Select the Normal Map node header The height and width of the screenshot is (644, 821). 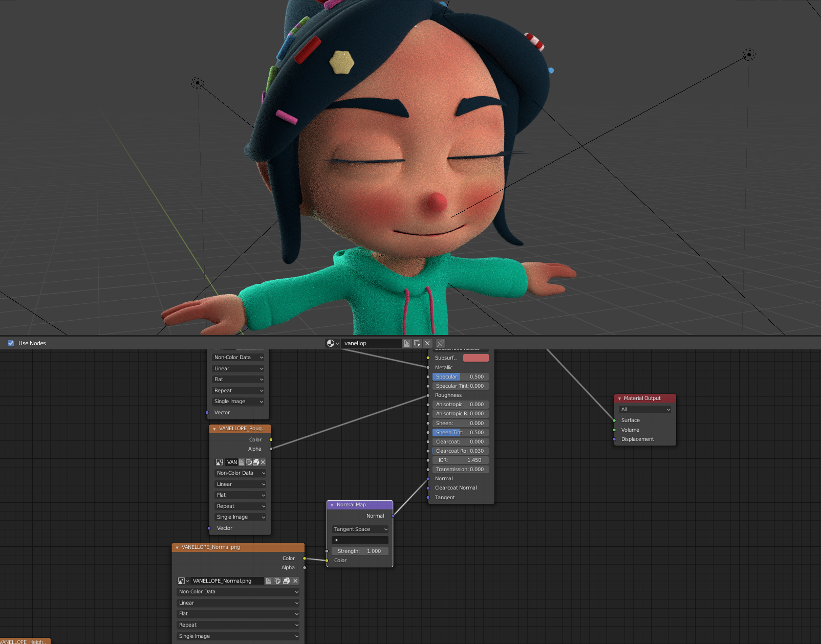click(x=360, y=505)
